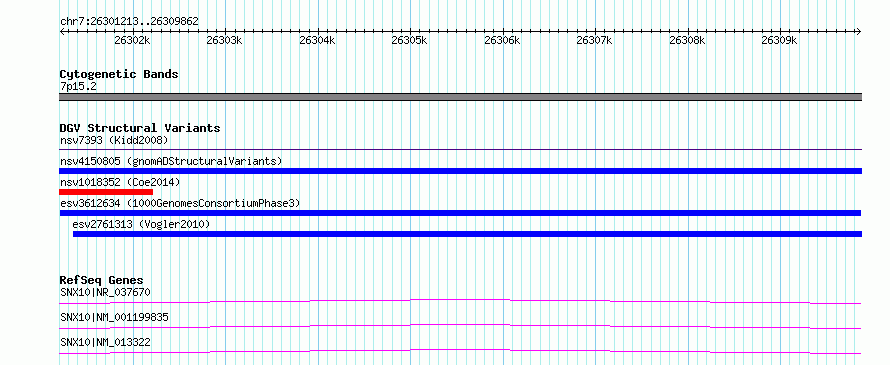Click the DGV Structural Variants track title
Viewport: 890px width, 365px height.
tap(140, 128)
